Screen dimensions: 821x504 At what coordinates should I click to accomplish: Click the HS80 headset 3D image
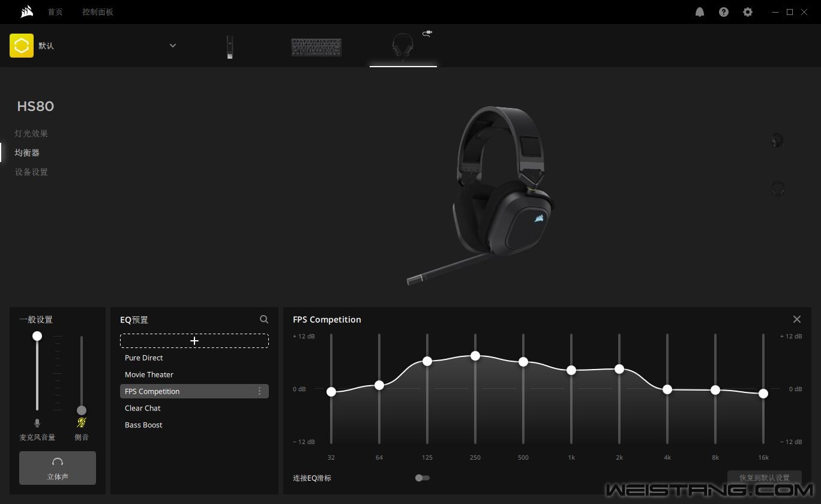480,195
